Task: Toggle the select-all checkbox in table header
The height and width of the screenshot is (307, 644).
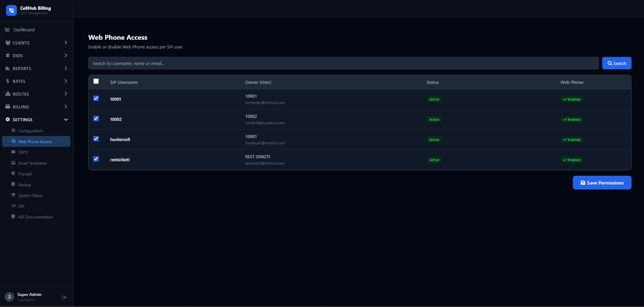Action: point(96,81)
